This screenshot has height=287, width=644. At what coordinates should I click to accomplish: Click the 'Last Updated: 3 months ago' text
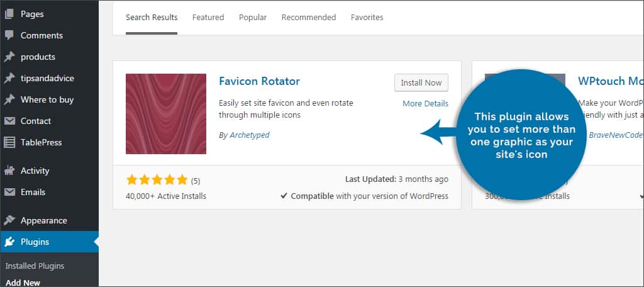tap(397, 179)
